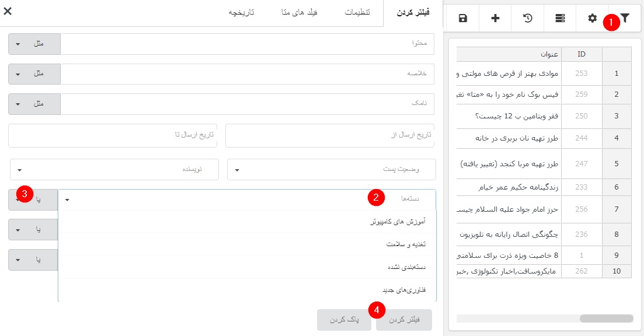Open the وضعیت پست dropdown

[331, 170]
